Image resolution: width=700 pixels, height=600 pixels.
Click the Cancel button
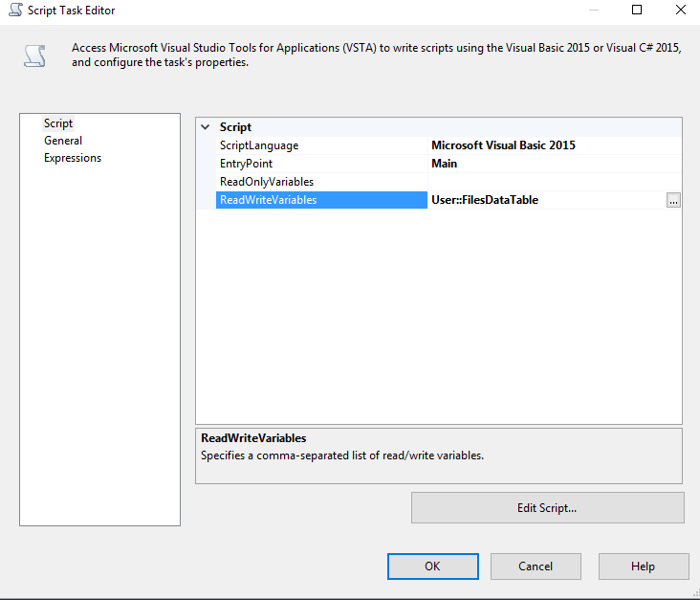[x=536, y=567]
